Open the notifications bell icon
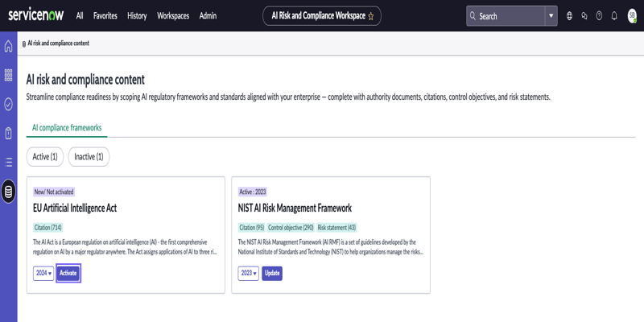Screen dimensions: 644x322 614,16
